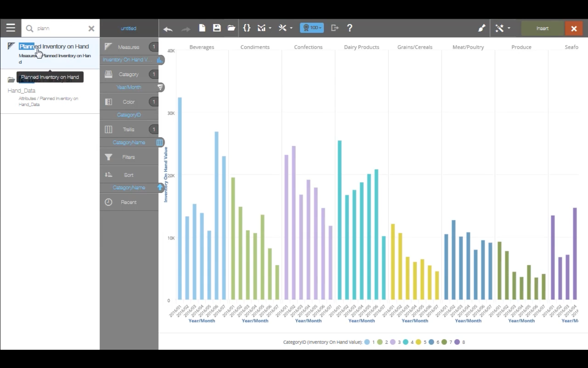Click the 'Dairy Products' trellis header

362,47
